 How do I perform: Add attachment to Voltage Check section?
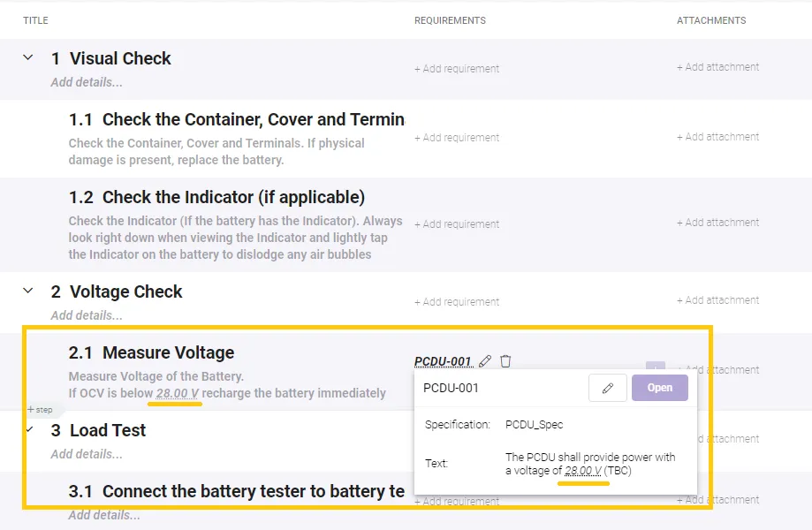(717, 300)
